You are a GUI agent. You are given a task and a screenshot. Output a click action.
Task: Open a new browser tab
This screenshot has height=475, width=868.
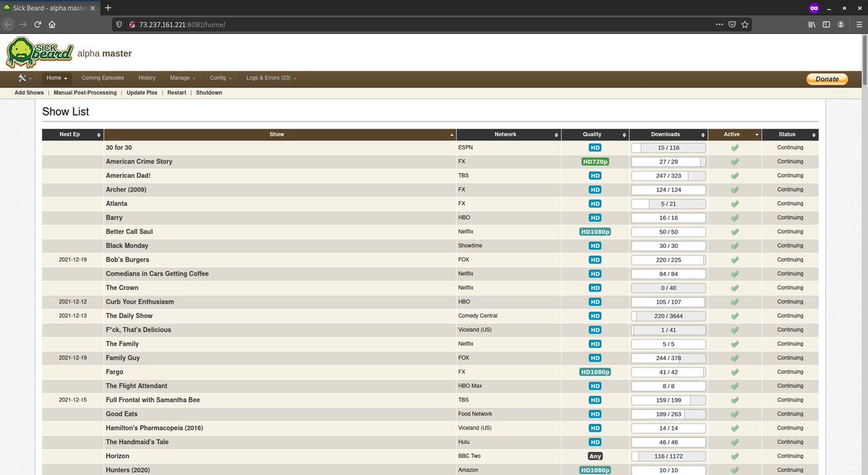pyautogui.click(x=109, y=7)
